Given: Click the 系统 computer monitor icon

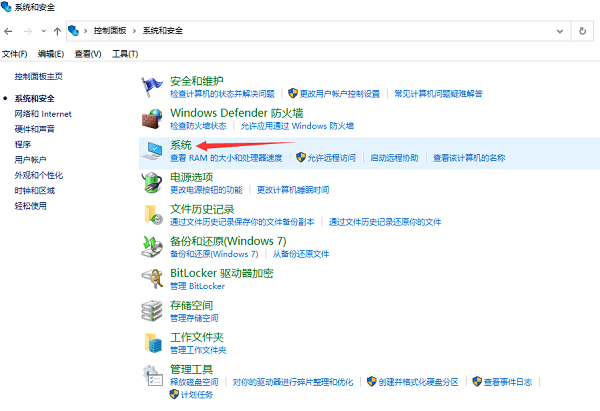Looking at the screenshot, I should [152, 151].
